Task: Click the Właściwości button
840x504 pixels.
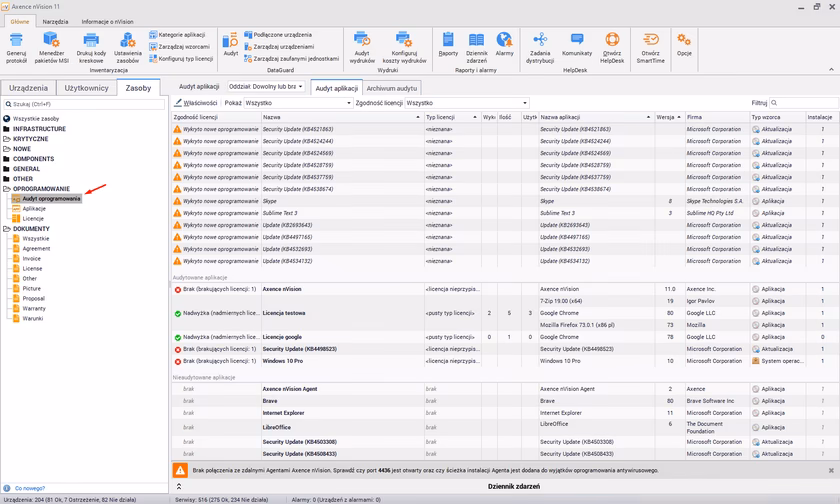Action: (x=196, y=103)
